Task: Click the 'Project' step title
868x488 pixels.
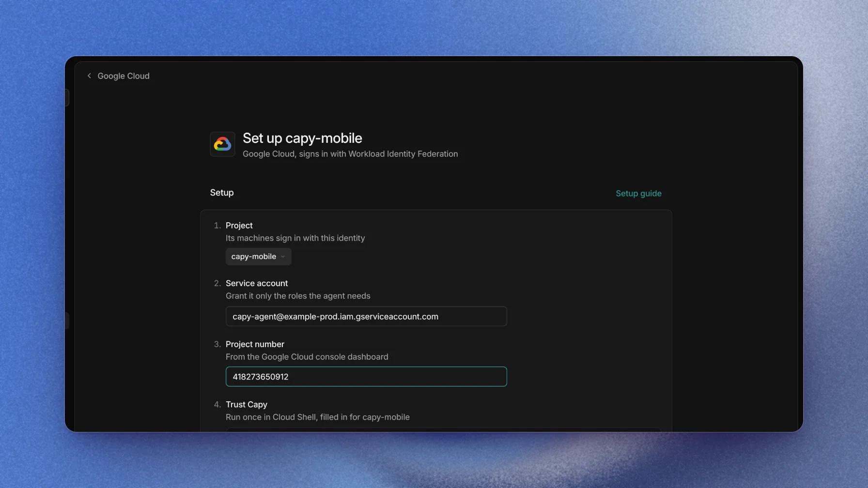Action: (x=239, y=226)
